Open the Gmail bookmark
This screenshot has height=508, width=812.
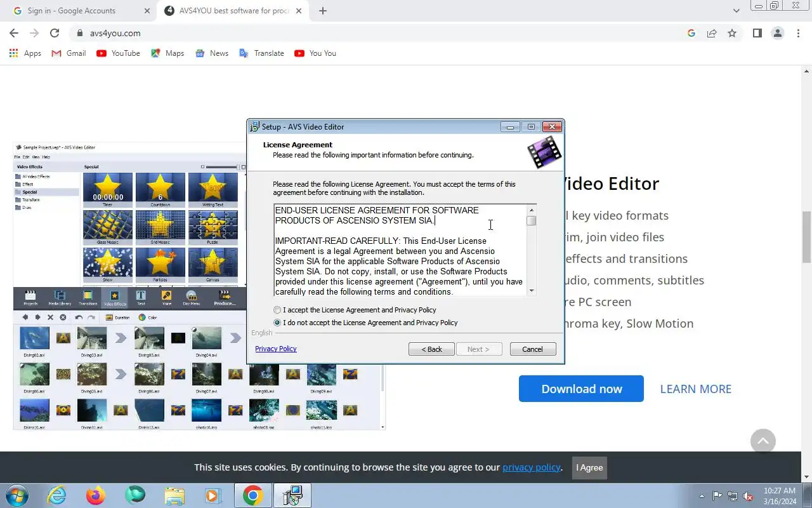[x=69, y=53]
